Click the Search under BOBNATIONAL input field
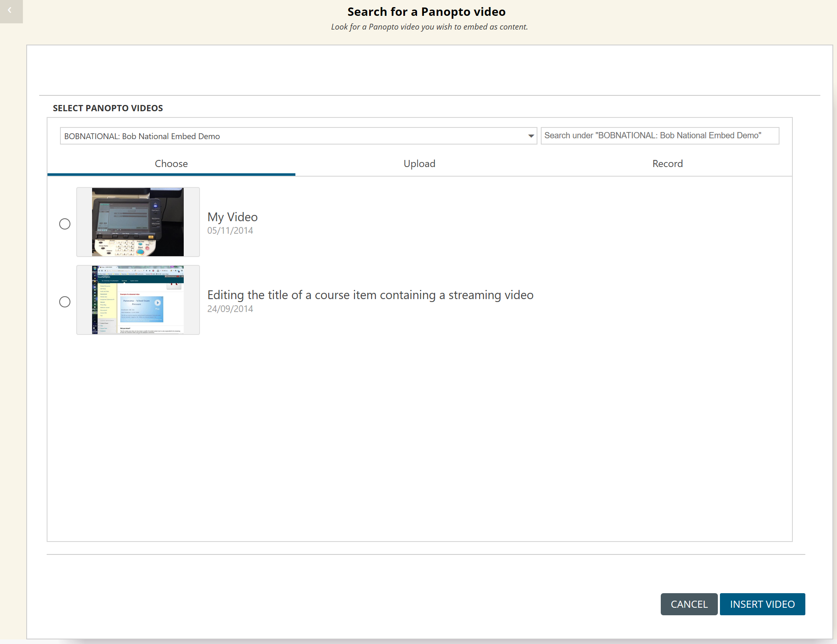Screen dimensions: 837x644 [660, 136]
